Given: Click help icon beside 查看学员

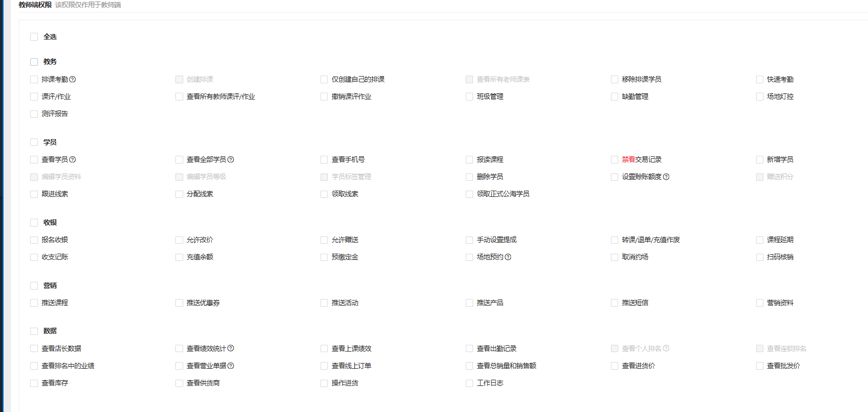Looking at the screenshot, I should coord(73,159).
